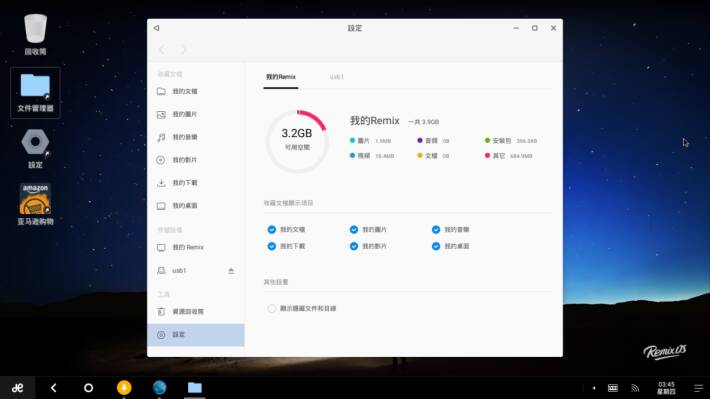Switch to 我的Remix tab
Screen dimensions: 710x399
coord(281,77)
